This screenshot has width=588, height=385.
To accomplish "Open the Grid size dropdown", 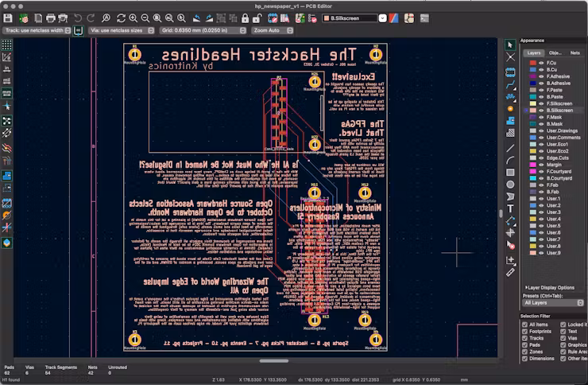I will click(203, 30).
